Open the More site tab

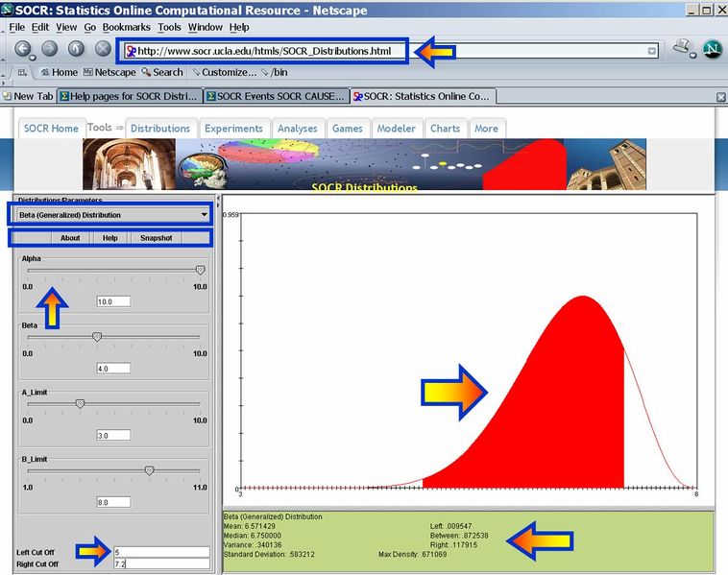[x=486, y=129]
